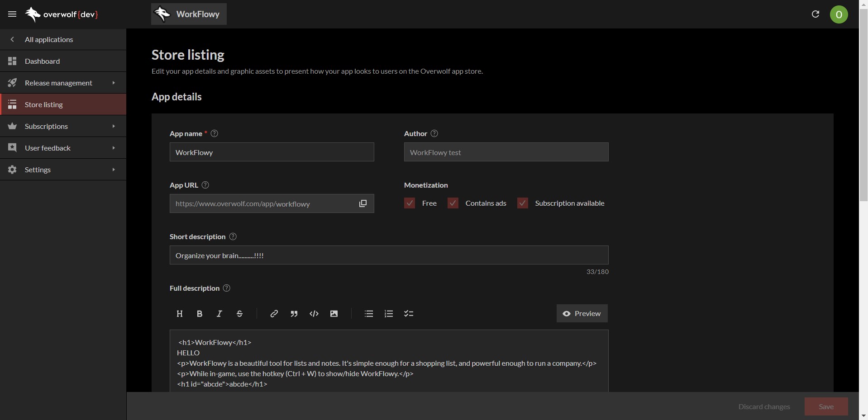Click the page vertical scrollbar

point(863,105)
